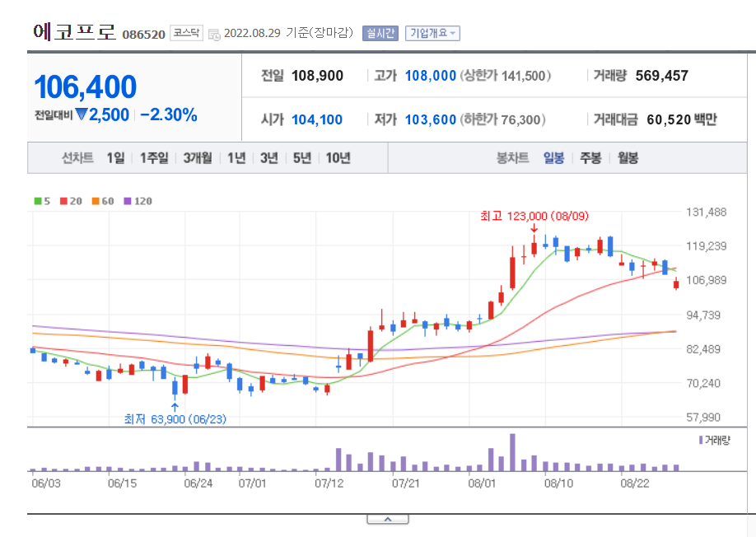This screenshot has height=537, width=756.
Task: Click the high price value 108,000
Action: (x=431, y=76)
